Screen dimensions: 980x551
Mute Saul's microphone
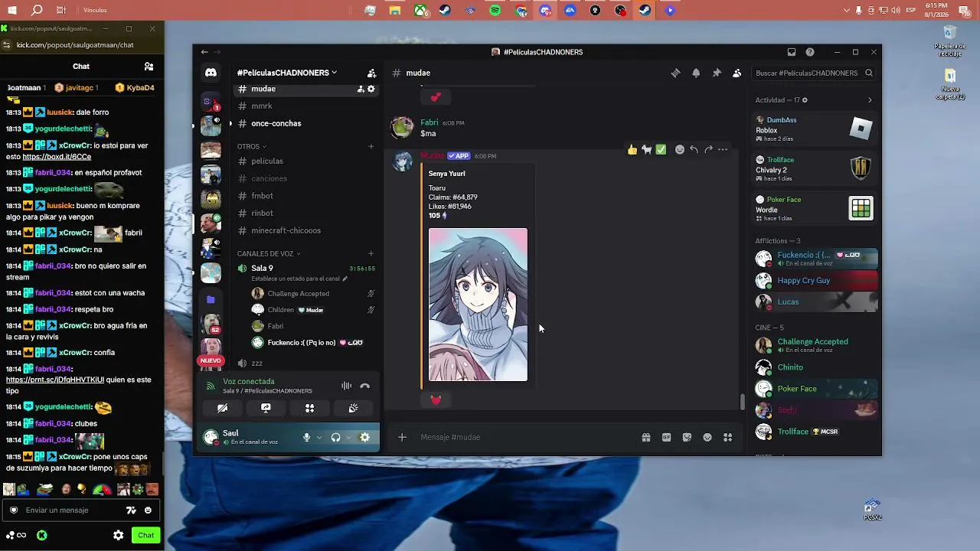pos(306,438)
